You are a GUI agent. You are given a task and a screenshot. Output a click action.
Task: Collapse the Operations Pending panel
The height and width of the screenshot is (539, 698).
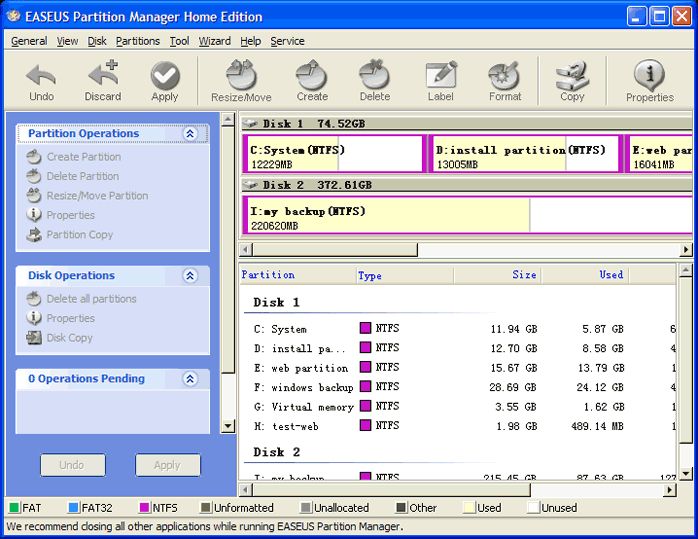coord(190,379)
